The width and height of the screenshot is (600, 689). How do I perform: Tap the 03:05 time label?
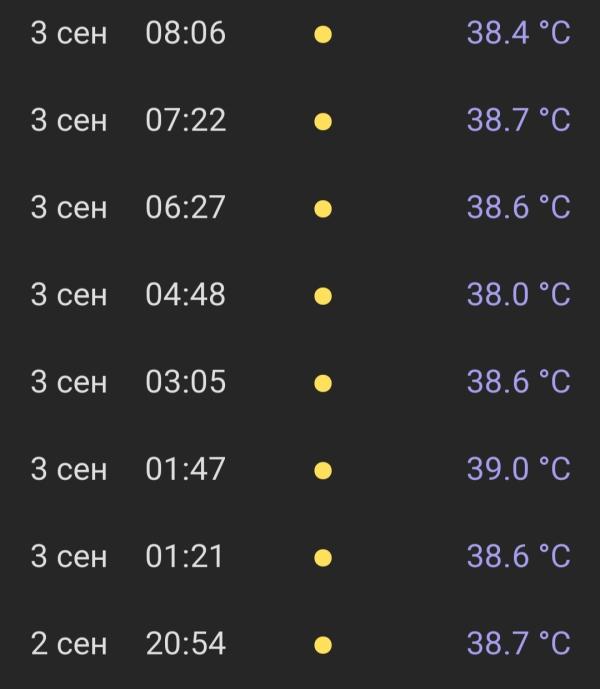pyautogui.click(x=185, y=381)
